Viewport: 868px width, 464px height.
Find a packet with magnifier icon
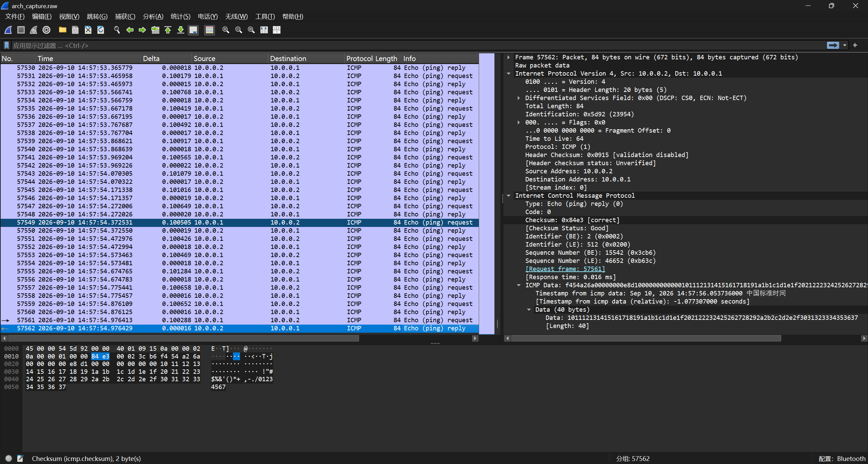pyautogui.click(x=117, y=30)
